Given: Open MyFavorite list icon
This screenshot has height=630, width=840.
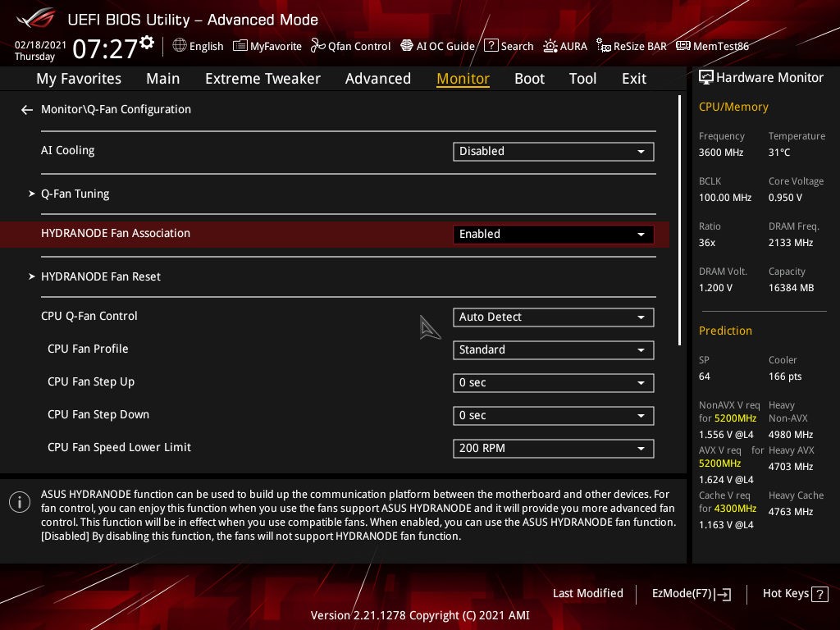Looking at the screenshot, I should [x=240, y=46].
